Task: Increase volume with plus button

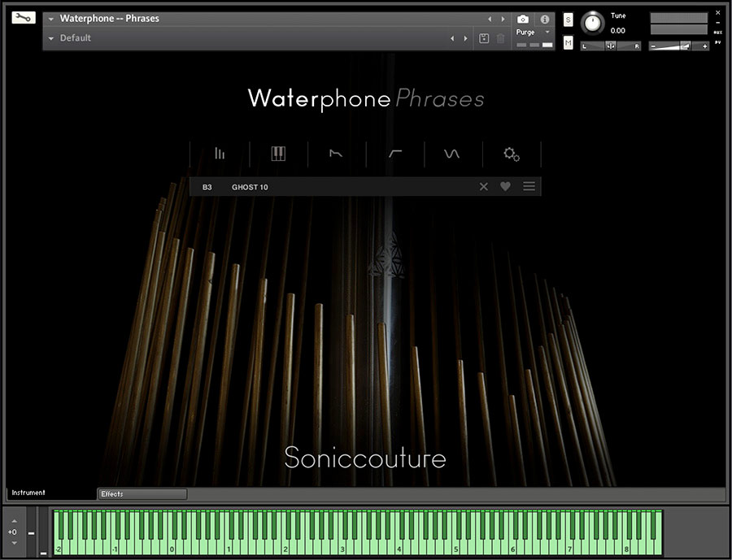Action: tap(704, 46)
